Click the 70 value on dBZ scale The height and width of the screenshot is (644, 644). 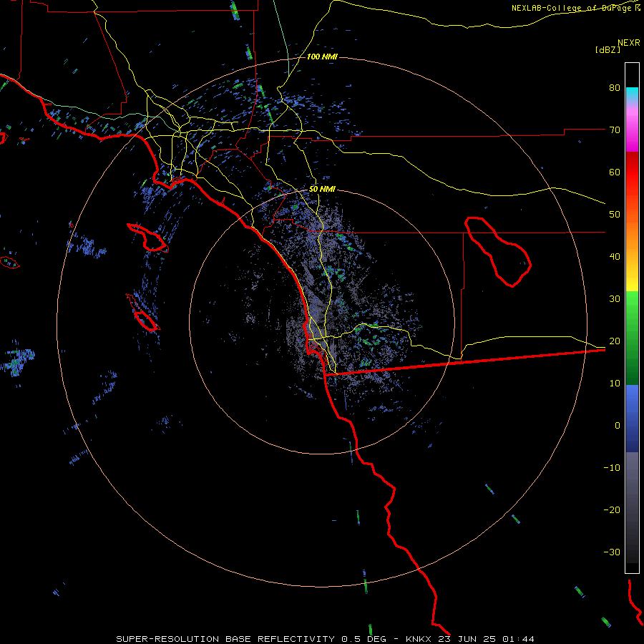coord(615,130)
